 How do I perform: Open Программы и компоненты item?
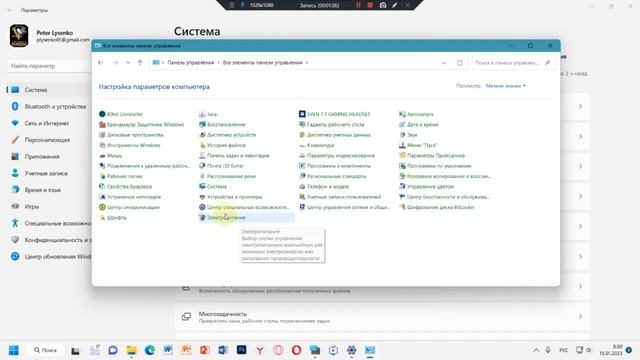coord(335,166)
